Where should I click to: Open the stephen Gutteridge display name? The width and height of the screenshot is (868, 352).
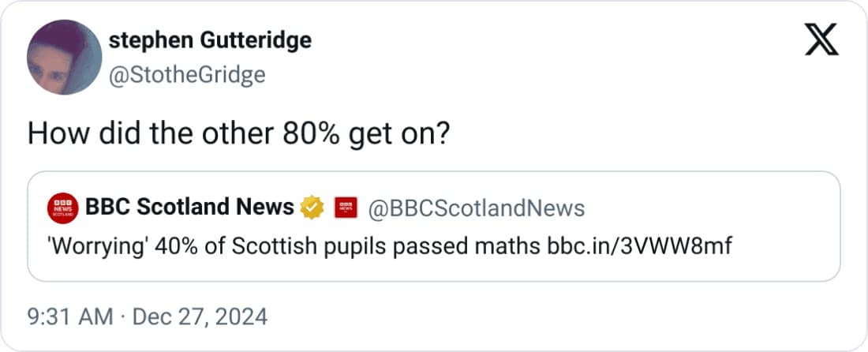tap(209, 40)
